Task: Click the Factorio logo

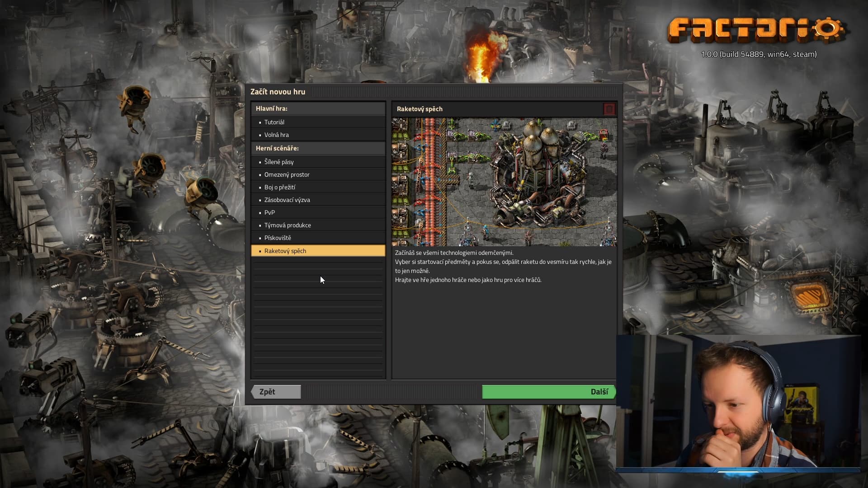Action: (757, 31)
